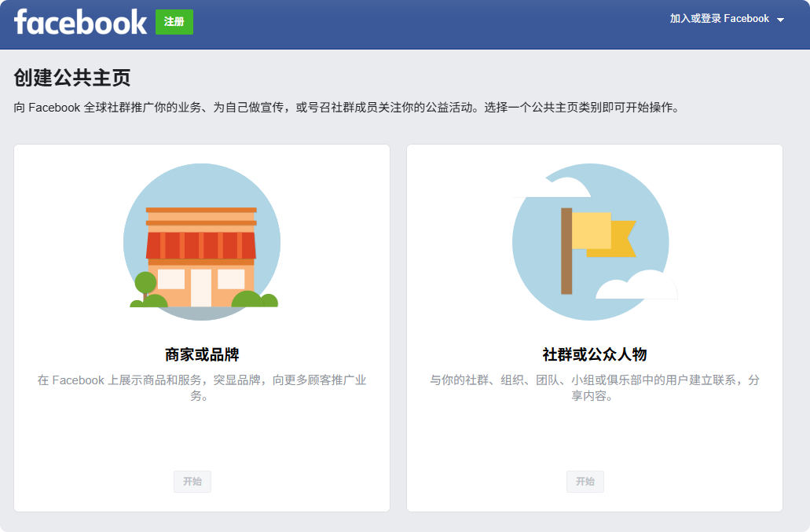Click the facebook logo
This screenshot has width=810, height=532.
pos(80,22)
